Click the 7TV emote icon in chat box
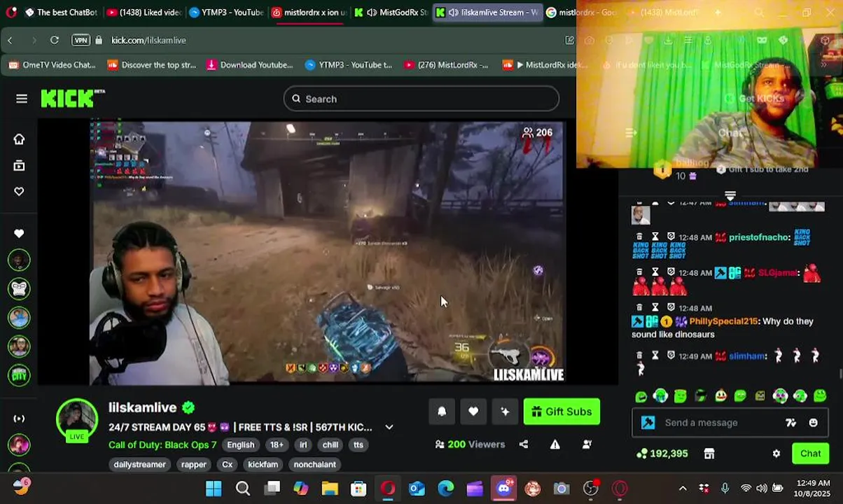843x504 pixels. point(790,423)
